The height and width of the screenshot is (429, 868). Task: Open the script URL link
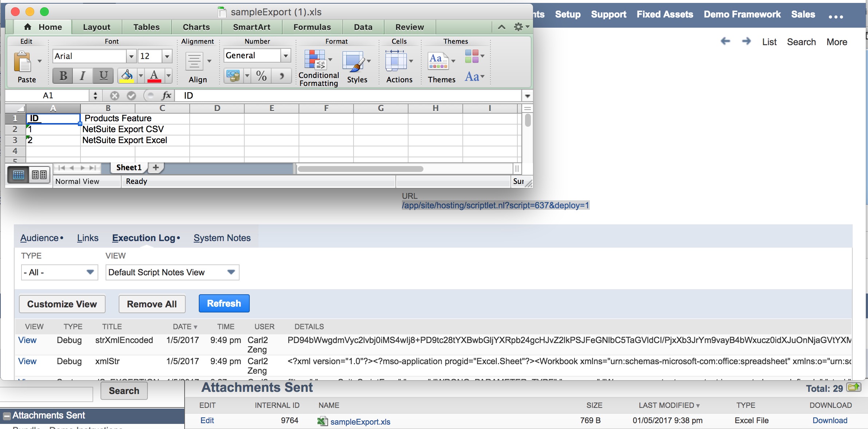pos(495,205)
